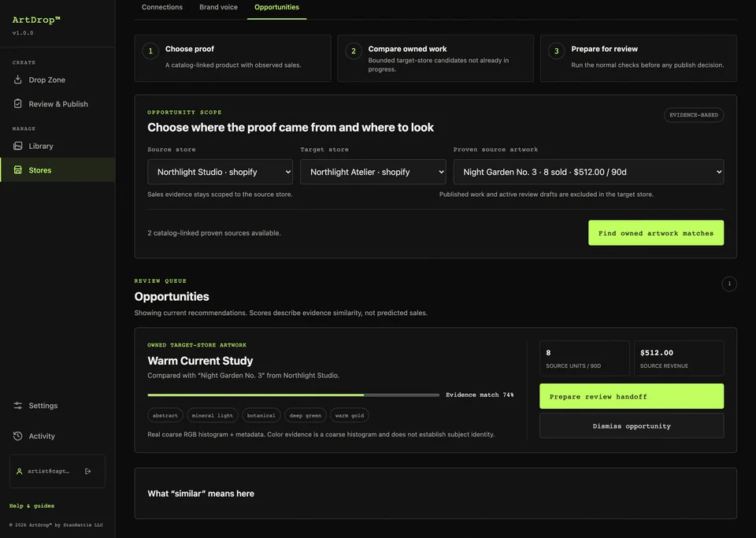This screenshot has width=756, height=538.
Task: Click the Evidence match 74% label
Action: click(x=480, y=395)
